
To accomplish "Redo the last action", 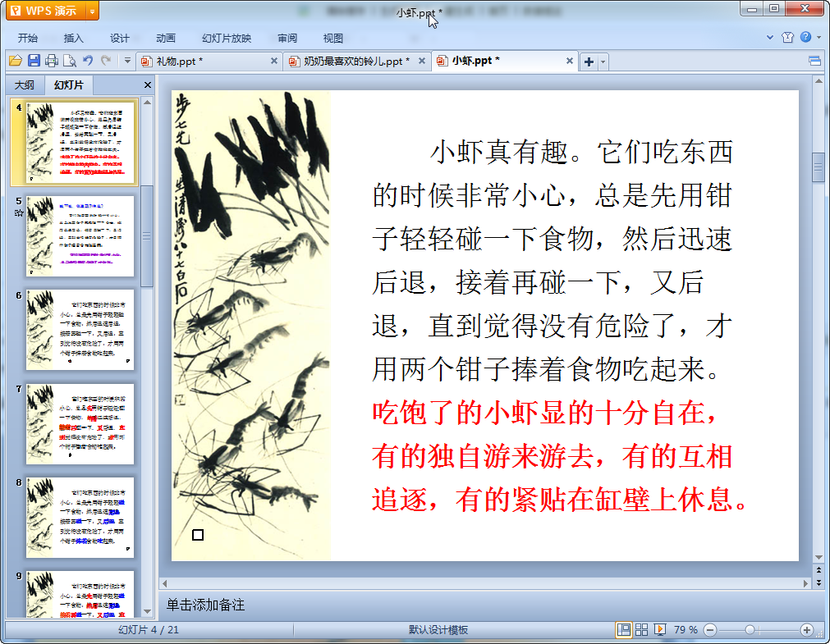I will point(106,61).
